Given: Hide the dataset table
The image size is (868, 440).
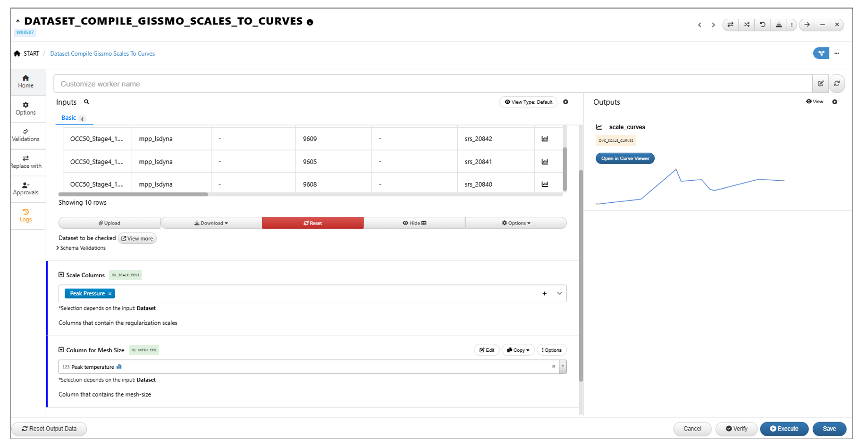Looking at the screenshot, I should (x=414, y=223).
